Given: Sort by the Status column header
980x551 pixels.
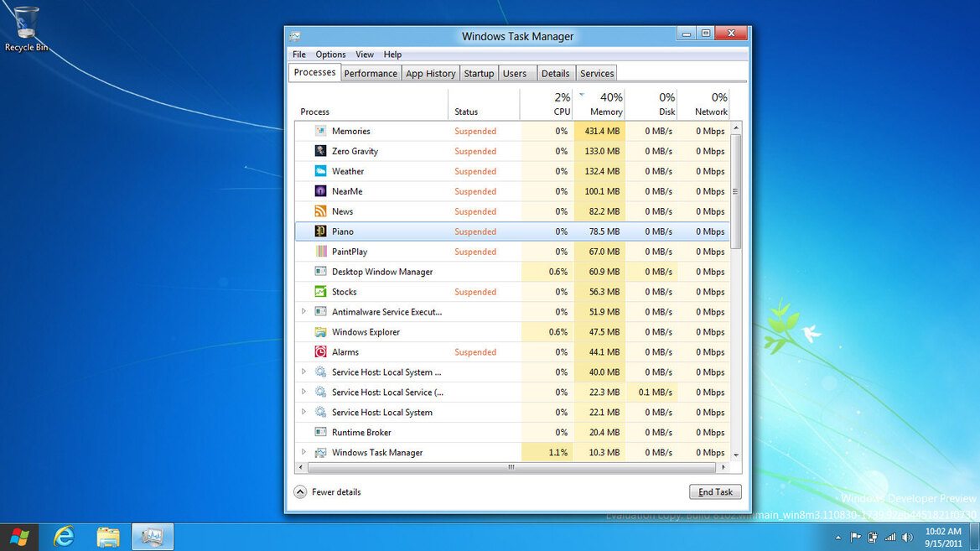Looking at the screenshot, I should 484,104.
